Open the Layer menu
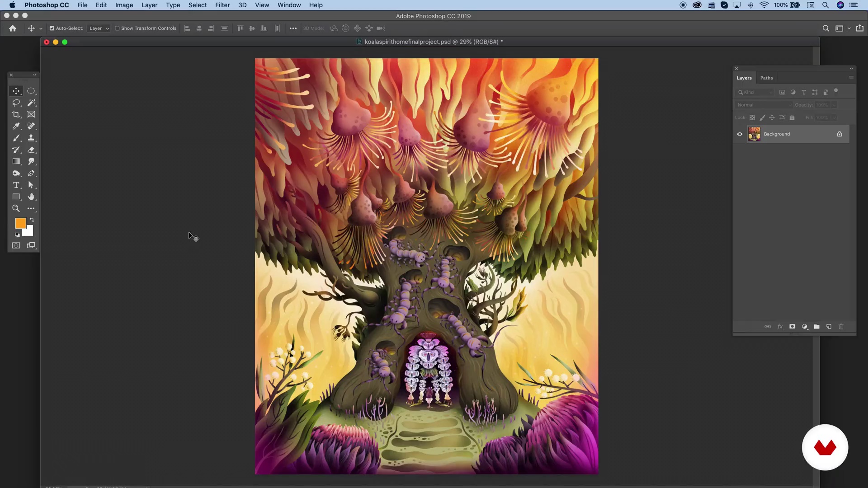Viewport: 868px width, 488px height. (x=149, y=5)
